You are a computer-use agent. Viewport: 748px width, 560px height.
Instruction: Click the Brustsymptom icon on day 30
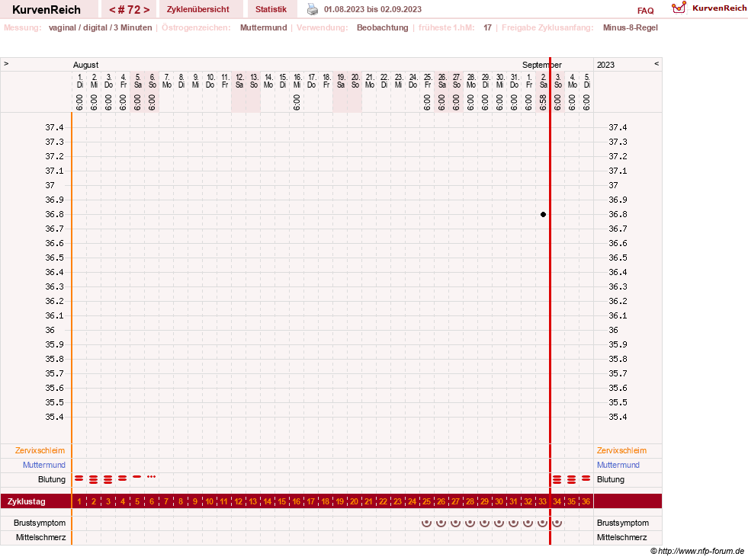point(499,523)
